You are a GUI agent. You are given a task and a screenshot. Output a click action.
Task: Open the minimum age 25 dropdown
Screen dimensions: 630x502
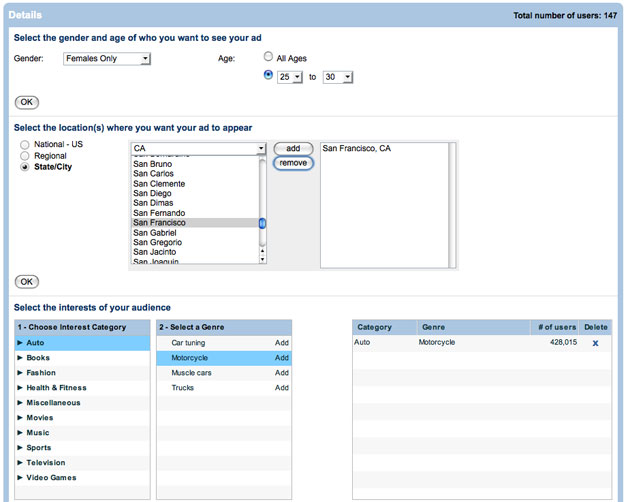[x=290, y=77]
